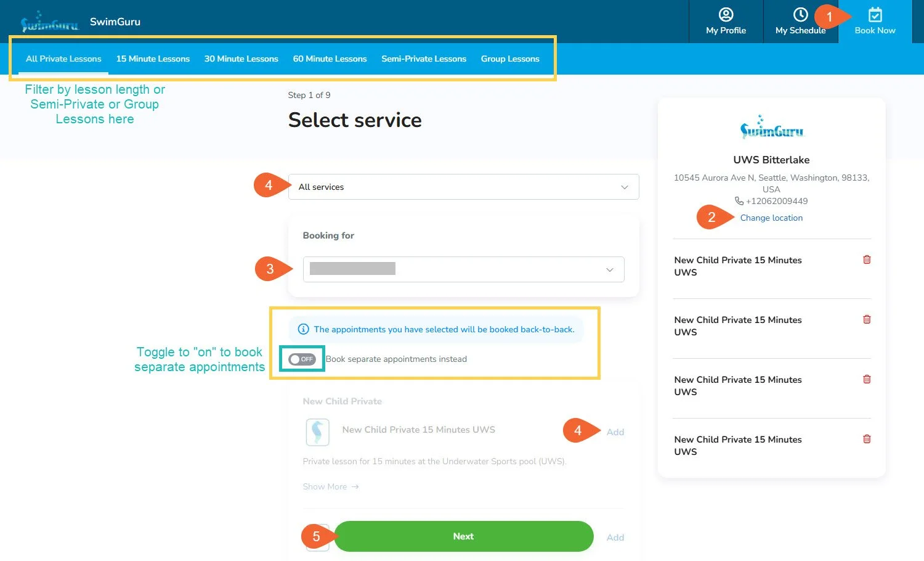Click Add link beside the Next button

click(x=615, y=538)
